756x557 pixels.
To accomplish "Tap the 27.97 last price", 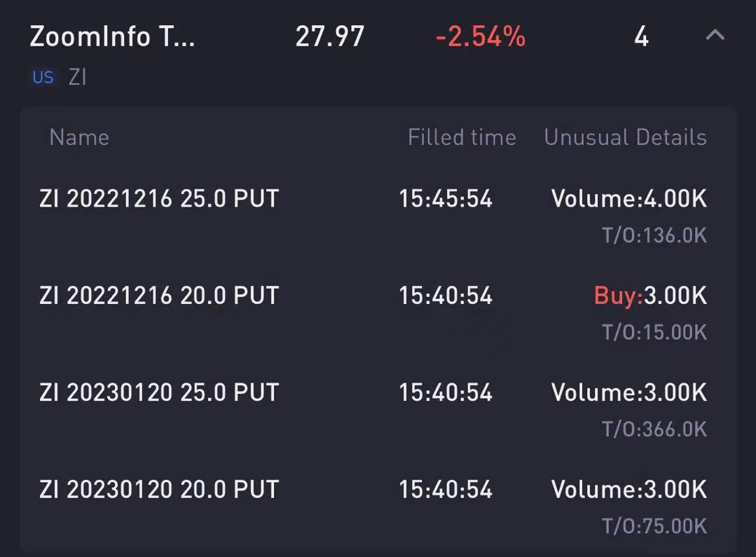I will pyautogui.click(x=329, y=36).
